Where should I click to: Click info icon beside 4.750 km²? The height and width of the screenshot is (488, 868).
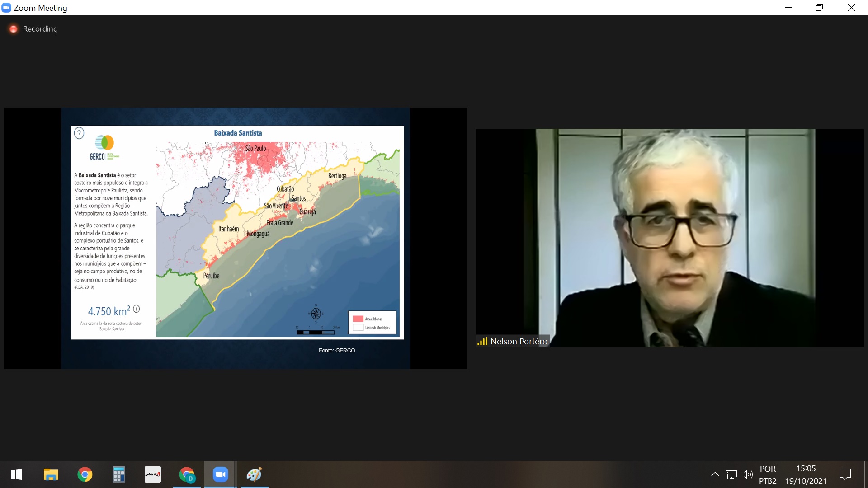pos(137,309)
